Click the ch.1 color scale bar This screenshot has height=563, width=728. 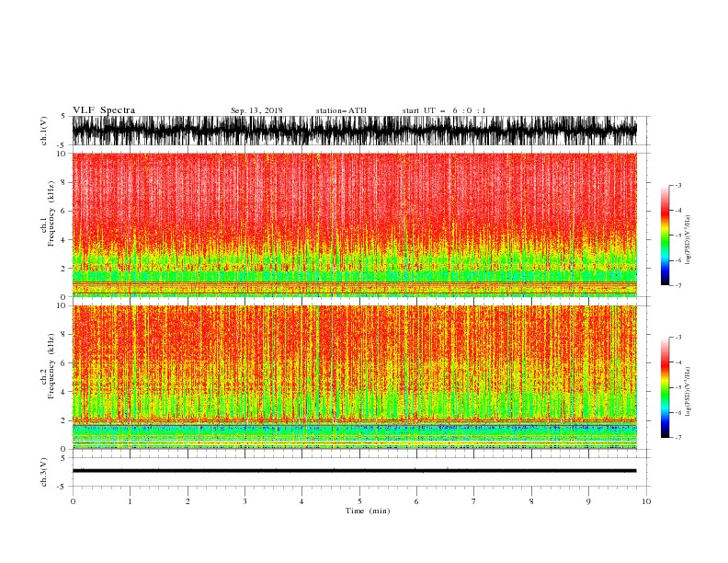(x=665, y=236)
